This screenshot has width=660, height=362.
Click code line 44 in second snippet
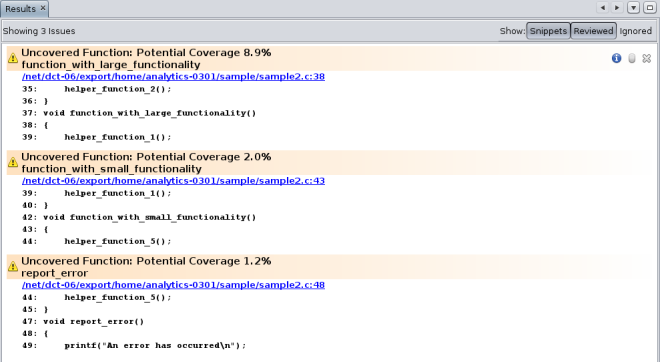[x=97, y=241]
